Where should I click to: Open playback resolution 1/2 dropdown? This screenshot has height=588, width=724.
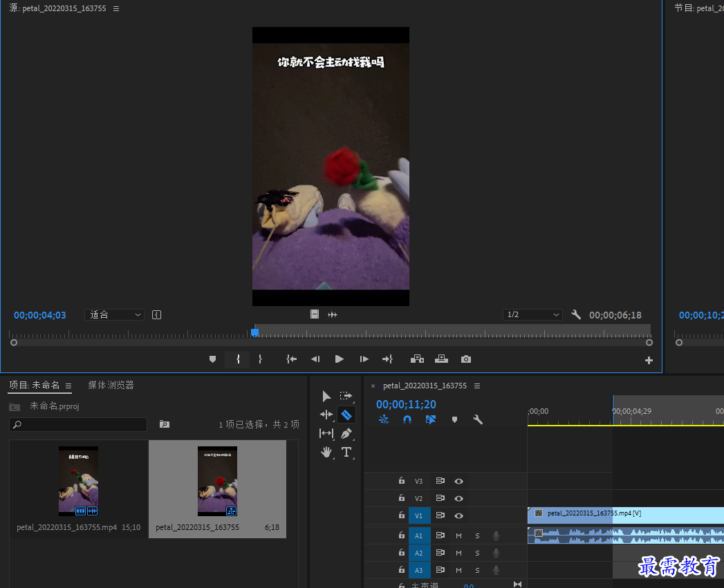pyautogui.click(x=532, y=315)
